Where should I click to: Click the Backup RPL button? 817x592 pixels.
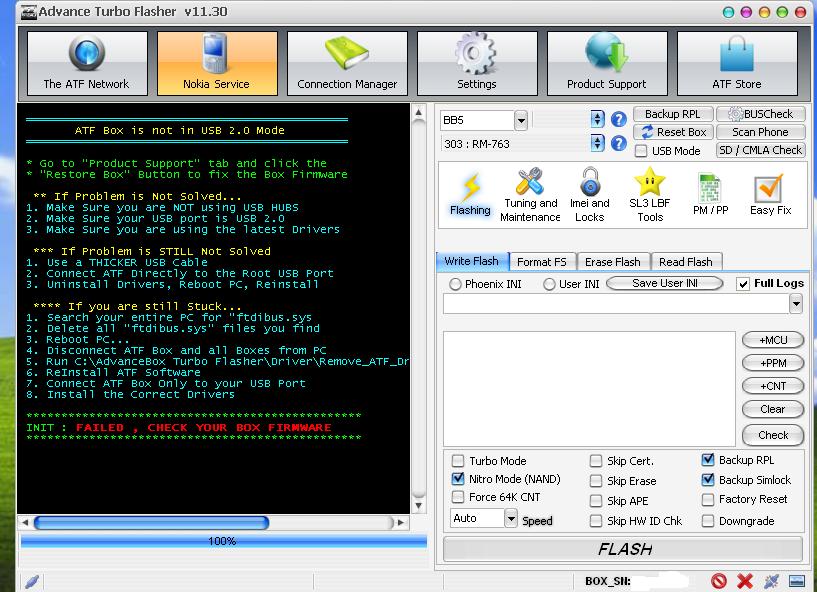[x=672, y=114]
